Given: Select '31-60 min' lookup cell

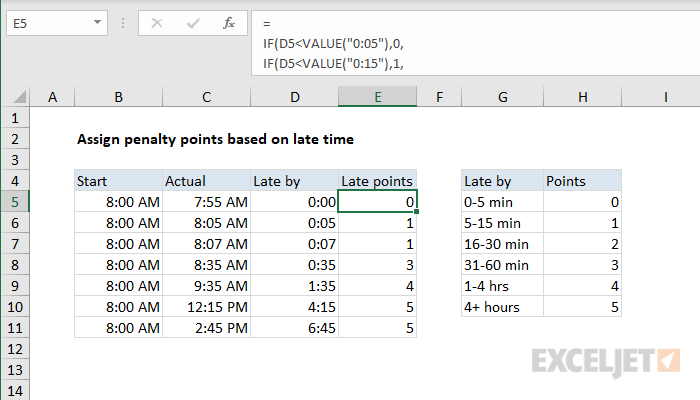Looking at the screenshot, I should point(503,265).
